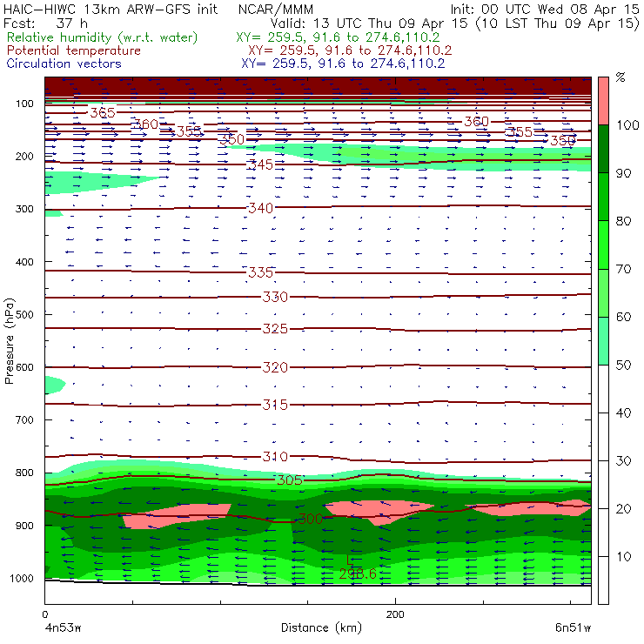Click the 'Potential temperature' legend label

coord(74,50)
